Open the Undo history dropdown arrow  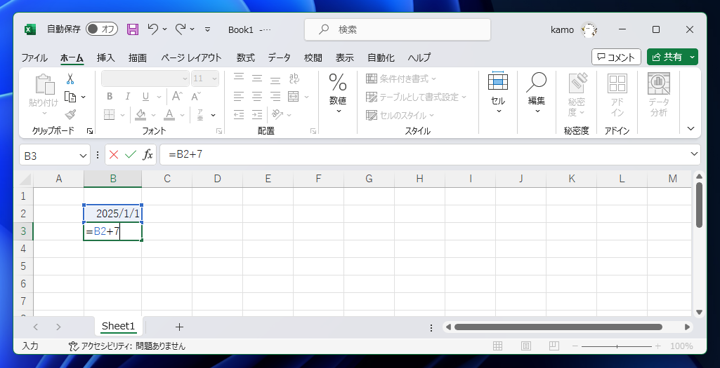(164, 29)
